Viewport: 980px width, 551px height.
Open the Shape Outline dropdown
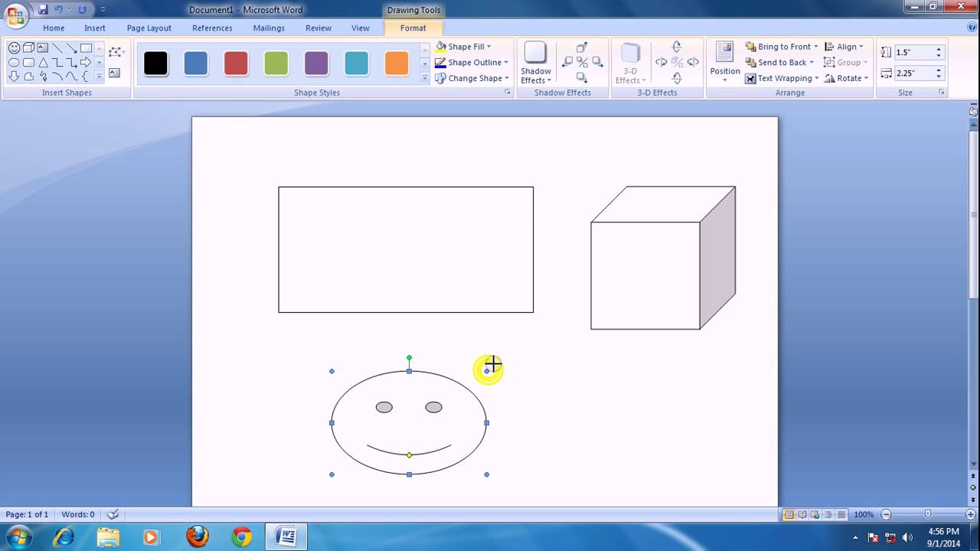[471, 63]
